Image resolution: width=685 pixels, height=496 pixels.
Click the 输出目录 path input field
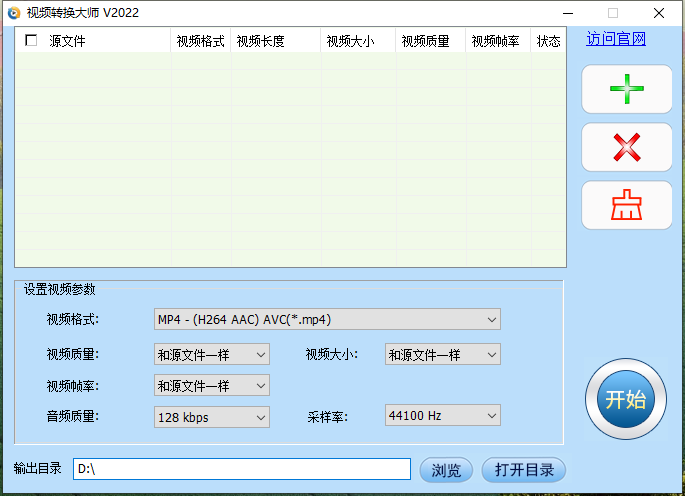pyautogui.click(x=241, y=469)
